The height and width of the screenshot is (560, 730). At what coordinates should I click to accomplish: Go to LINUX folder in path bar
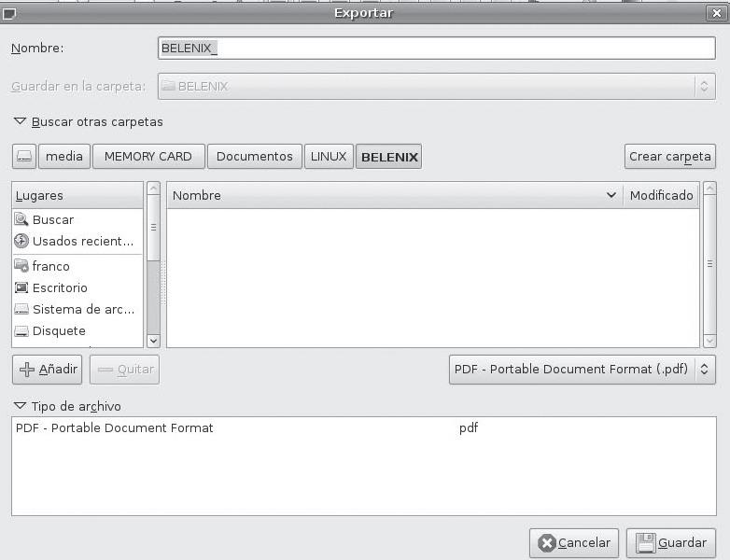(x=329, y=157)
